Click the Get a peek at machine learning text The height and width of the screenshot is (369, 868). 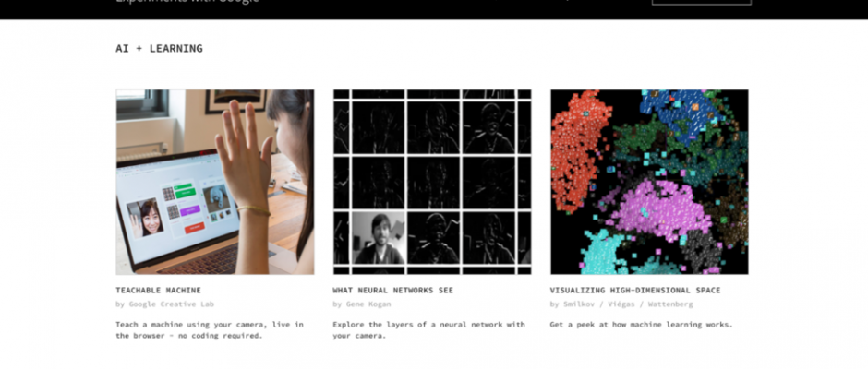(641, 325)
